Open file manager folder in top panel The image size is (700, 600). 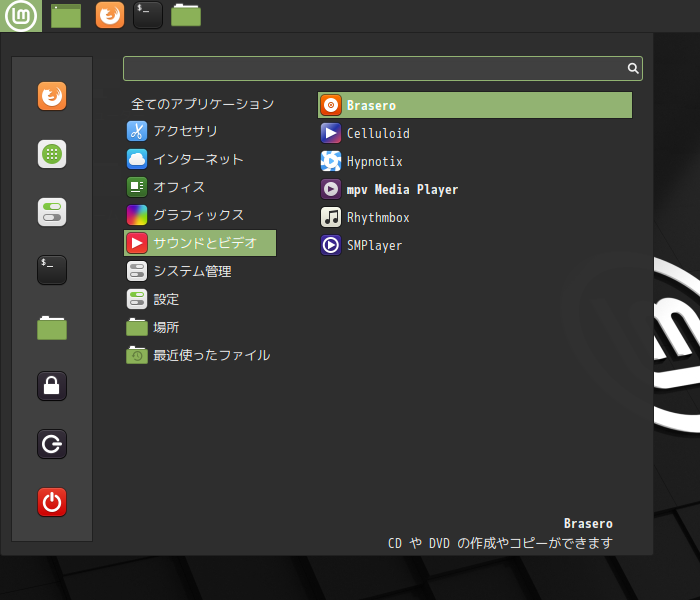186,16
